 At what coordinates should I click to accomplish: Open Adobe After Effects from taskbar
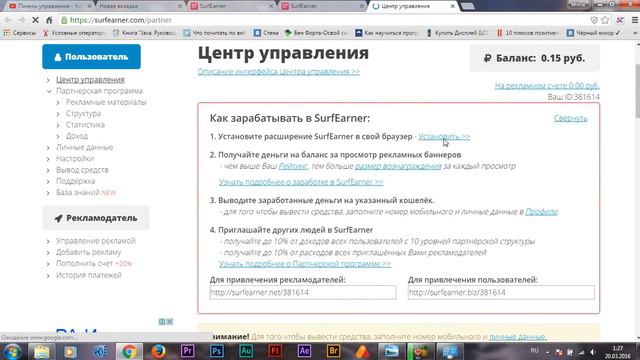[x=304, y=351]
